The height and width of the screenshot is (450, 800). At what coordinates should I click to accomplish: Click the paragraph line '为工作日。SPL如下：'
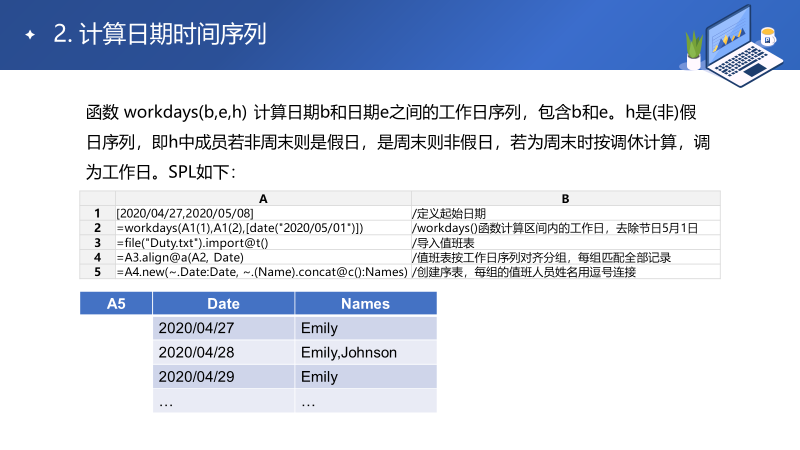[161, 172]
